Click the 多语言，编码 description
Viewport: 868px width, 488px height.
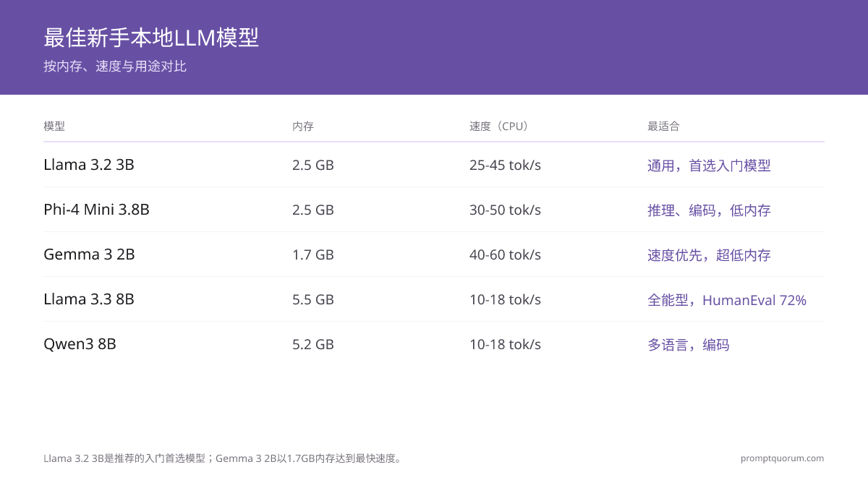689,345
